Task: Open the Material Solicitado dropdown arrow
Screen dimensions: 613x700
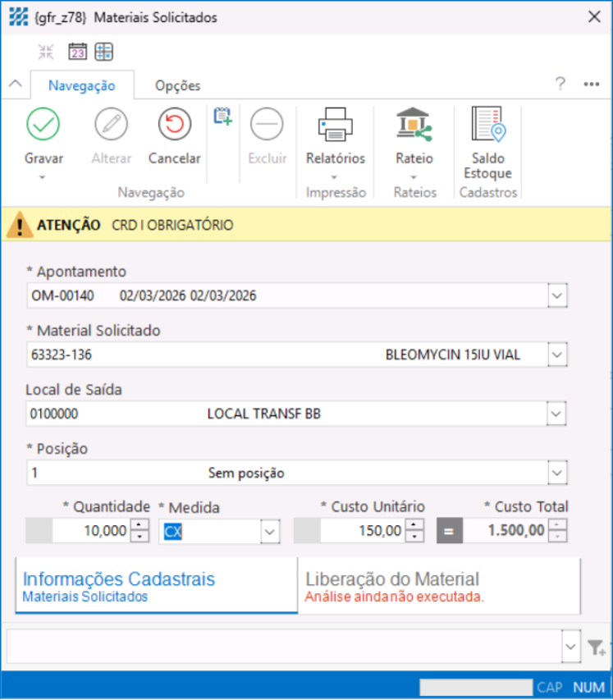Action: tap(557, 355)
